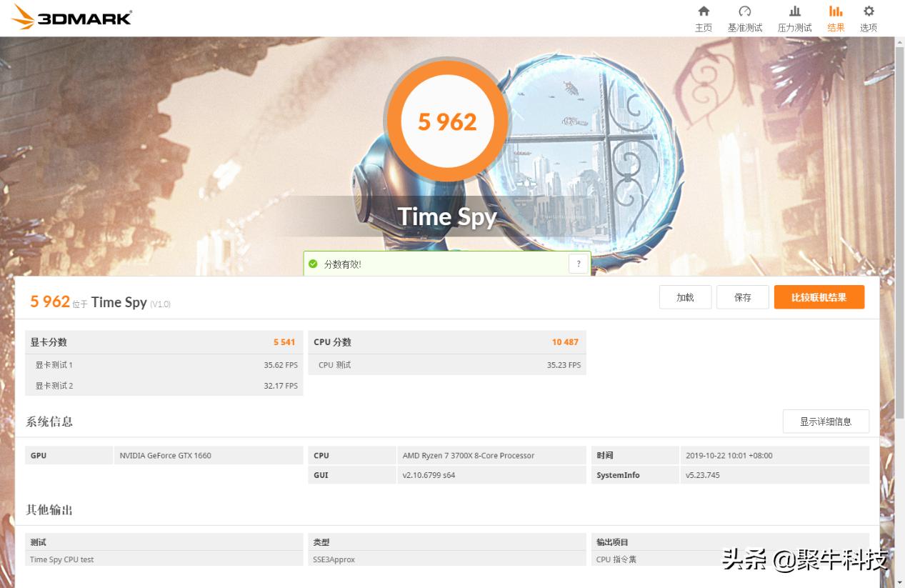Open the 选项 settings gear icon

point(868,12)
